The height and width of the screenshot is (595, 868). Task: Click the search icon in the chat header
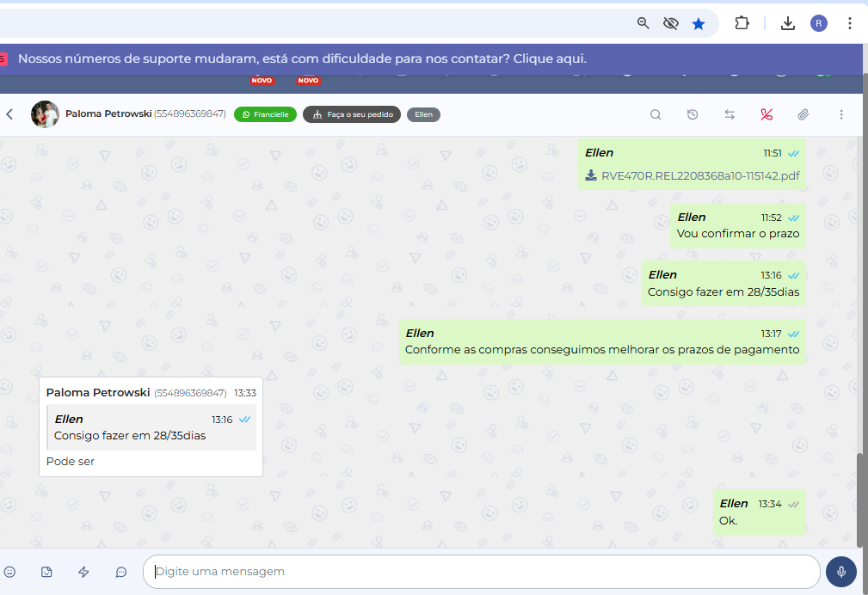coord(656,114)
